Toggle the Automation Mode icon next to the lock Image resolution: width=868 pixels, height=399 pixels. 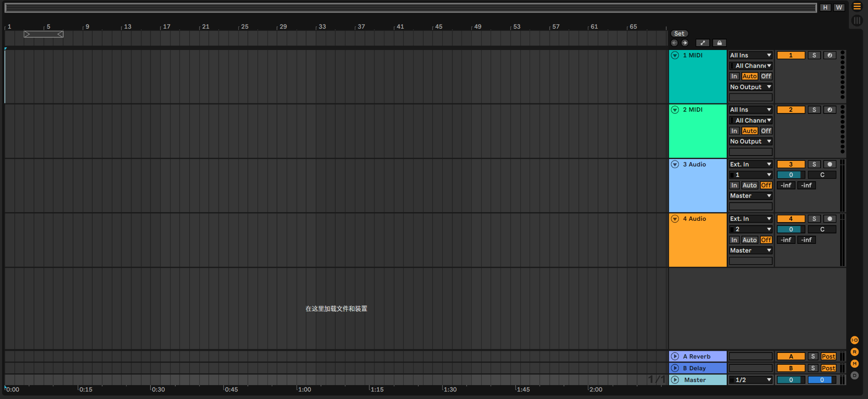point(702,43)
